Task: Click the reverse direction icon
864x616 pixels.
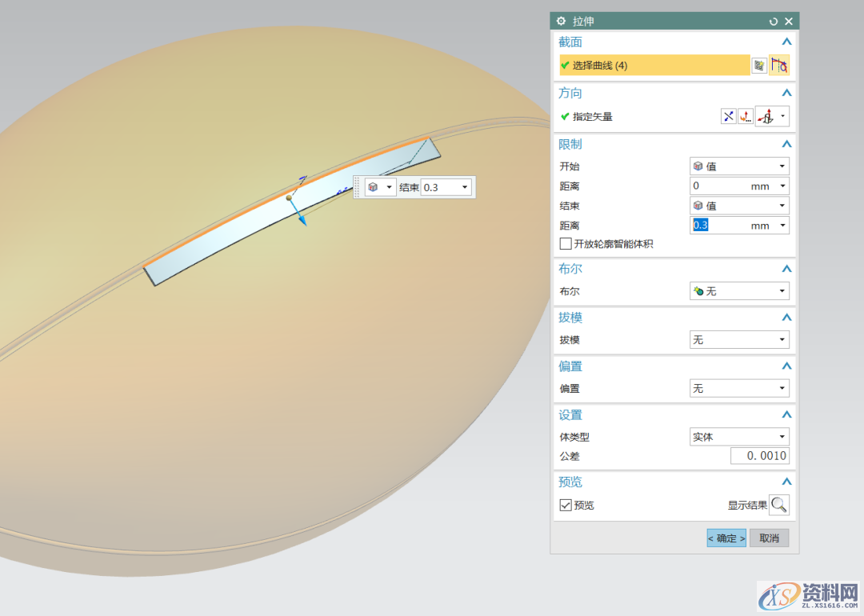Action: 728,117
